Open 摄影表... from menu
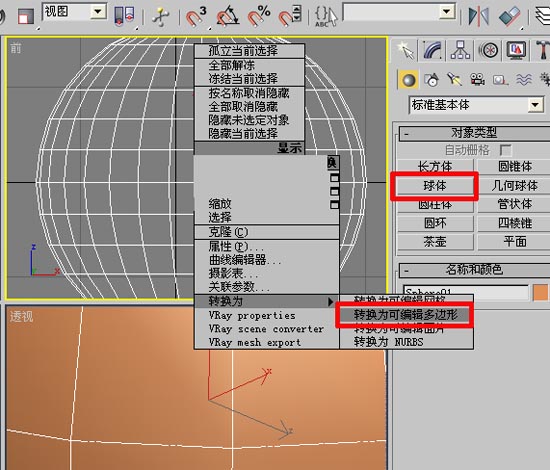Image resolution: width=550 pixels, height=470 pixels. point(267,274)
